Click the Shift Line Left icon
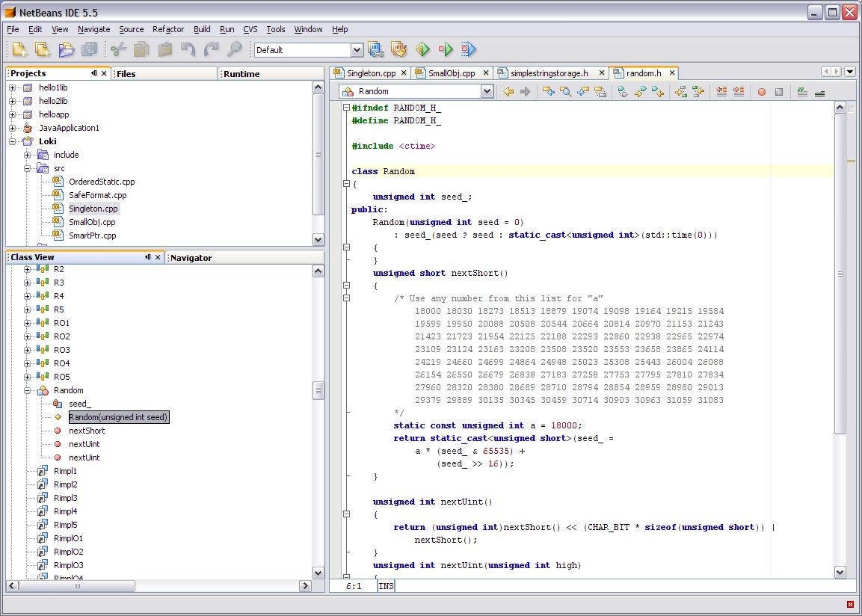862x616 pixels. [x=721, y=92]
